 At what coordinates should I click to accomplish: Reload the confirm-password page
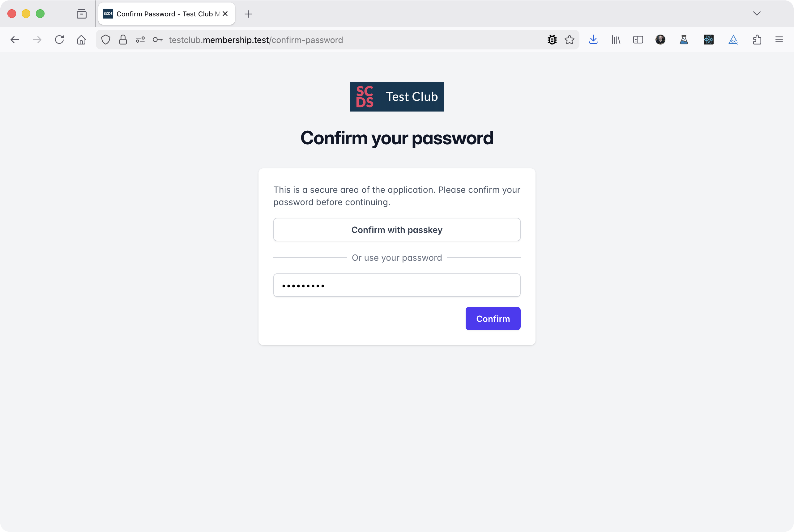pyautogui.click(x=59, y=40)
